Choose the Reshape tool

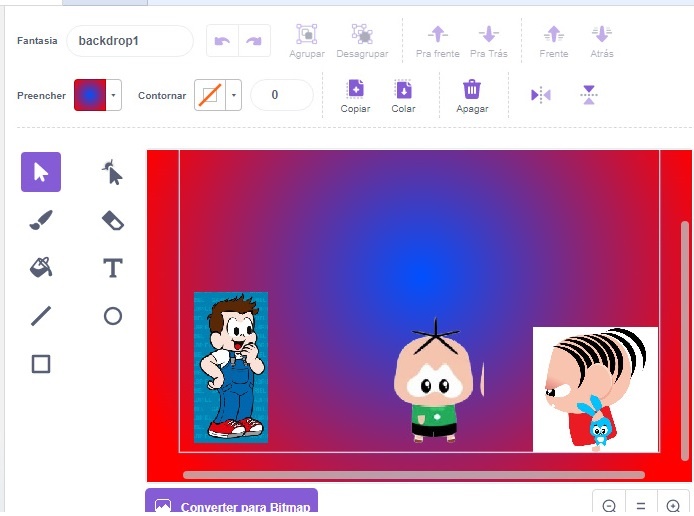[112, 172]
